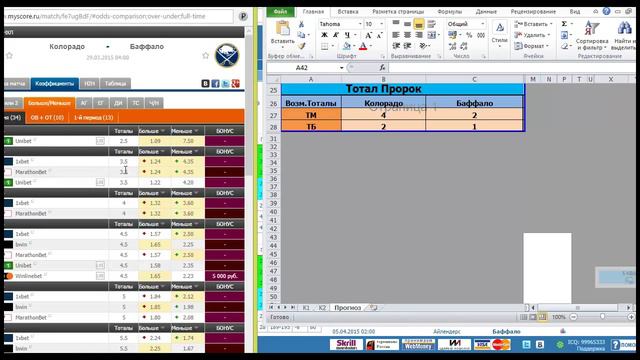Align text right in Excel ribbon
This screenshot has width=640, height=360.
[419, 35]
